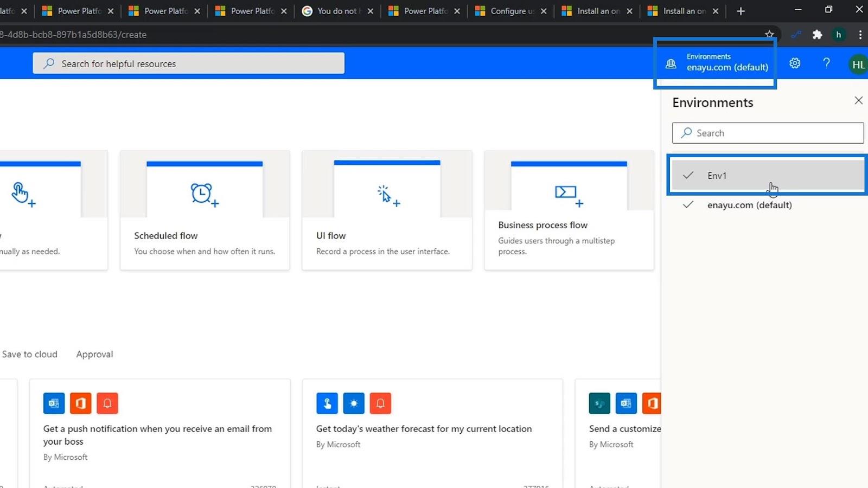Click Office 365 icon on push notification template
Image resolution: width=868 pixels, height=488 pixels.
(80, 403)
